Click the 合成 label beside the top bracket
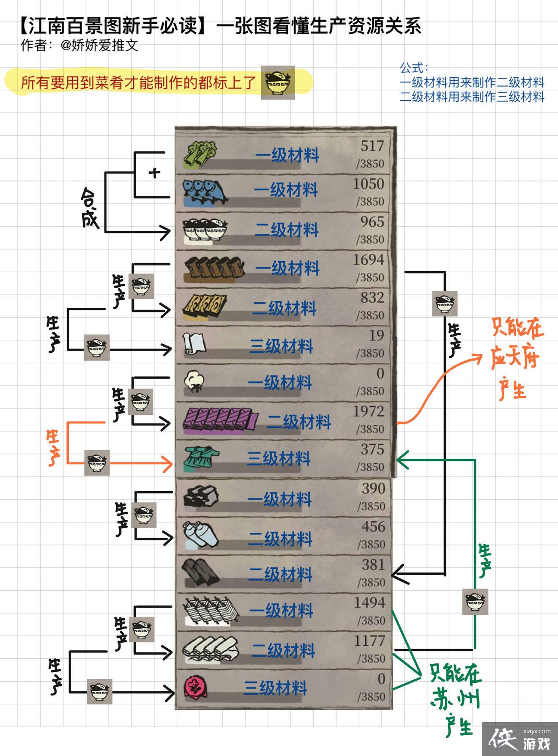Viewport: 558px width, 756px height. pyautogui.click(x=90, y=208)
